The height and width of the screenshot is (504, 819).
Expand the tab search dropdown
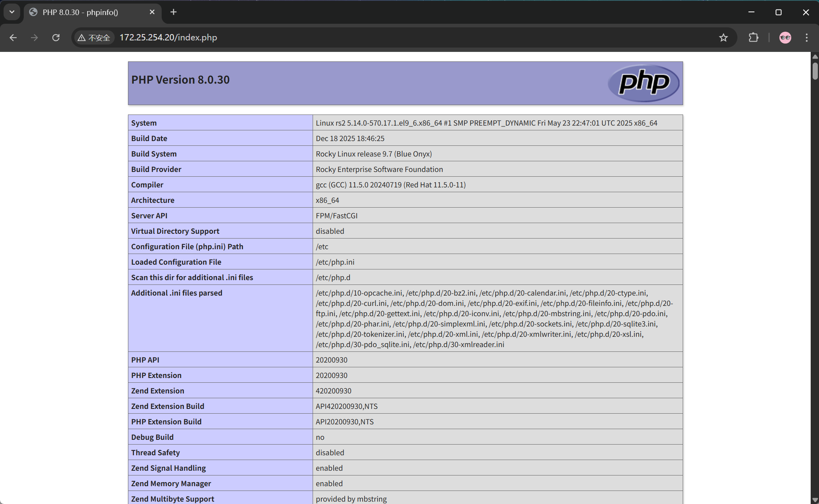[x=12, y=12]
